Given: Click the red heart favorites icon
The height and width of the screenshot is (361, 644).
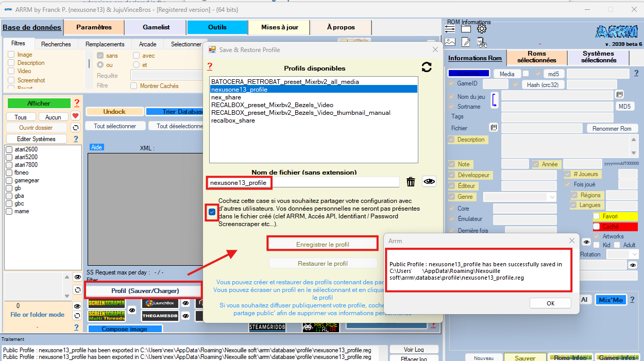Looking at the screenshot, I should [75, 116].
